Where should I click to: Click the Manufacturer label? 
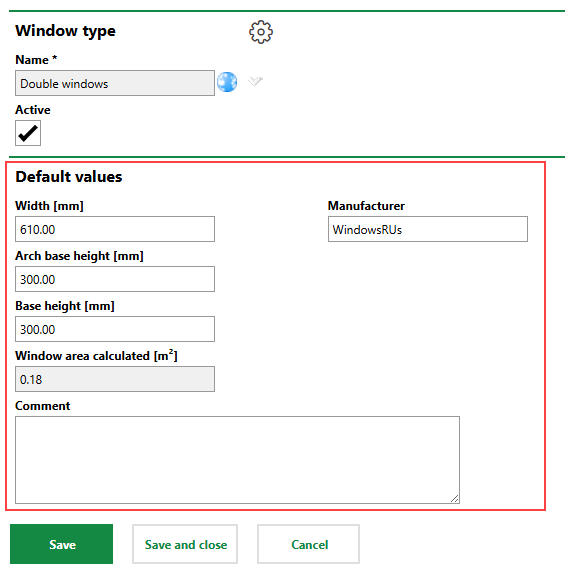pyautogui.click(x=366, y=206)
